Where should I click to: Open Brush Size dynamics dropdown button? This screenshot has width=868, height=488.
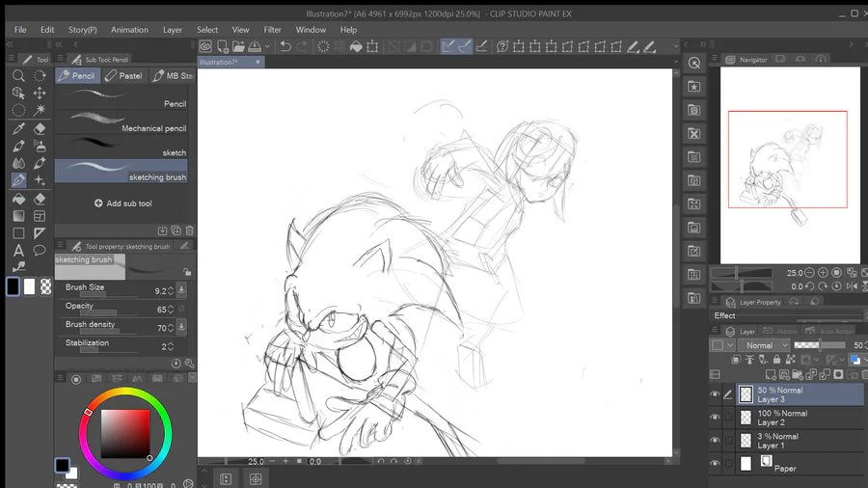pos(181,290)
